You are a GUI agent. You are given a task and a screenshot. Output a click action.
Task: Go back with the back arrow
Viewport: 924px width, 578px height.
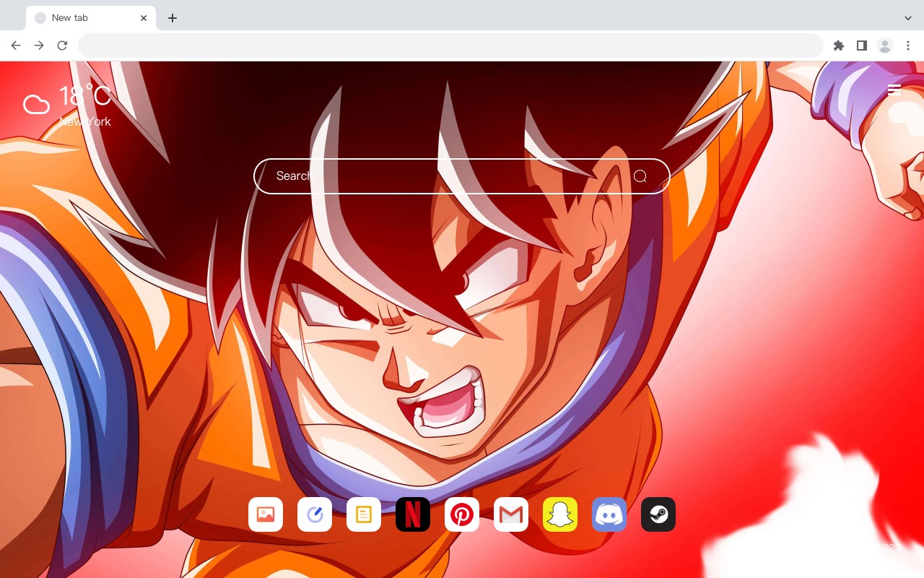click(x=16, y=46)
